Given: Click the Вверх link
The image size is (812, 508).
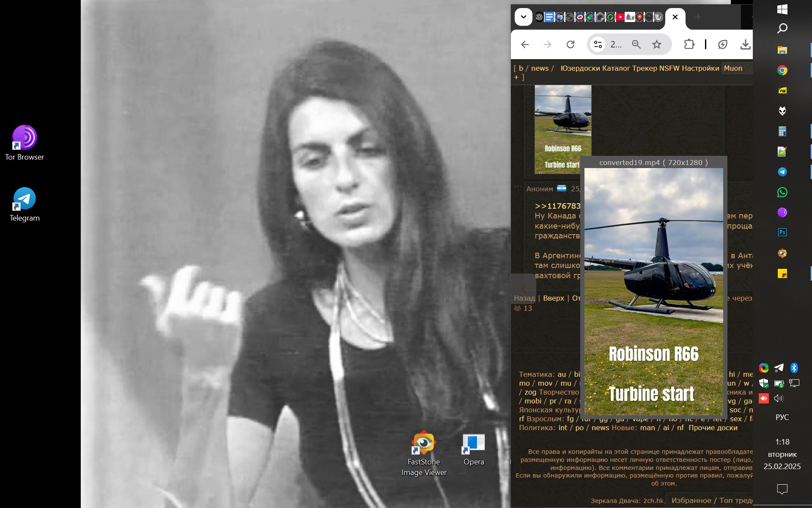Looking at the screenshot, I should click(x=553, y=298).
